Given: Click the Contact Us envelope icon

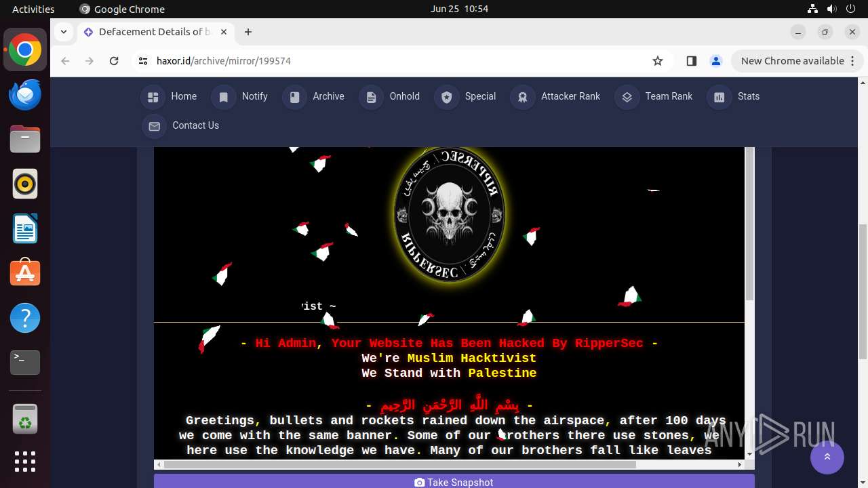Looking at the screenshot, I should tap(154, 126).
